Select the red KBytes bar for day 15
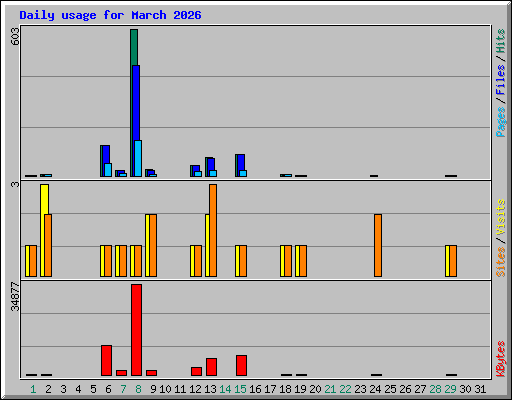 [x=241, y=365]
